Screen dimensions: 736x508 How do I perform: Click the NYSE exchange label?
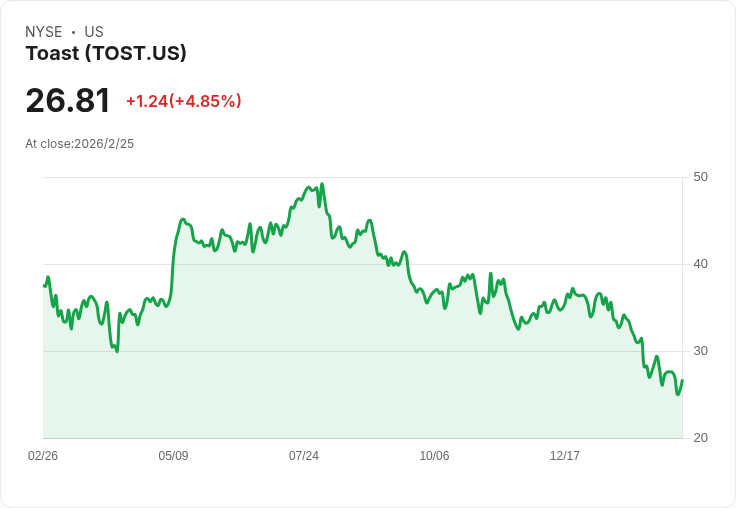click(44, 32)
